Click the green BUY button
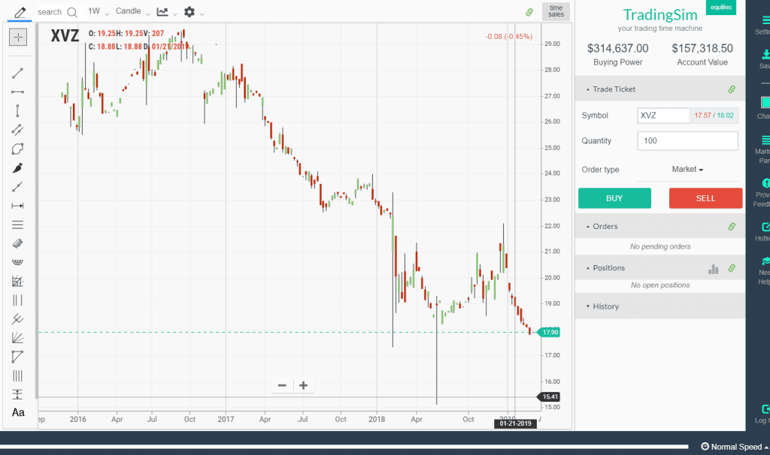 point(614,198)
